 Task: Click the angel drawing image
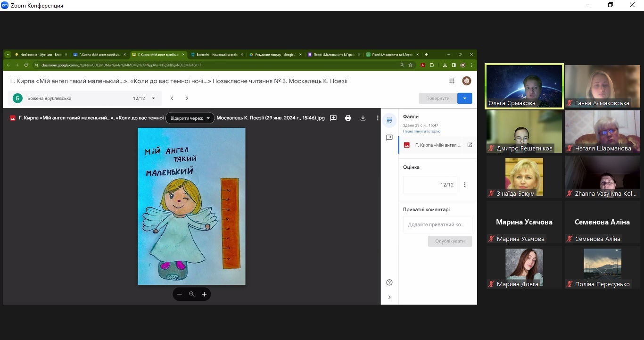click(x=191, y=206)
